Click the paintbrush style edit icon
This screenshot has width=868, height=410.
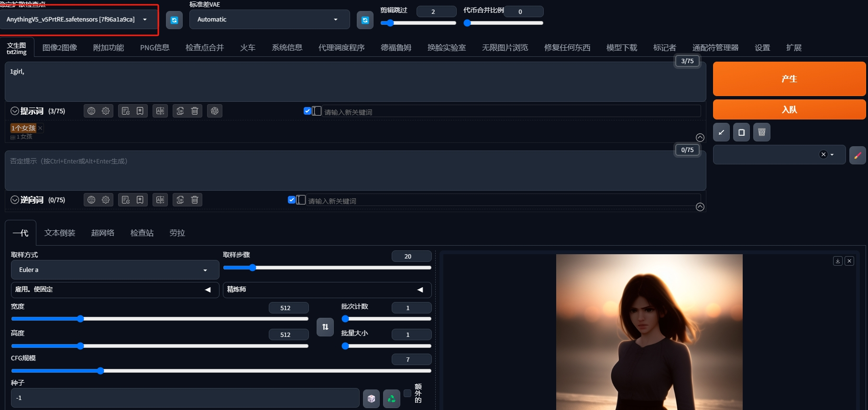[x=857, y=155]
